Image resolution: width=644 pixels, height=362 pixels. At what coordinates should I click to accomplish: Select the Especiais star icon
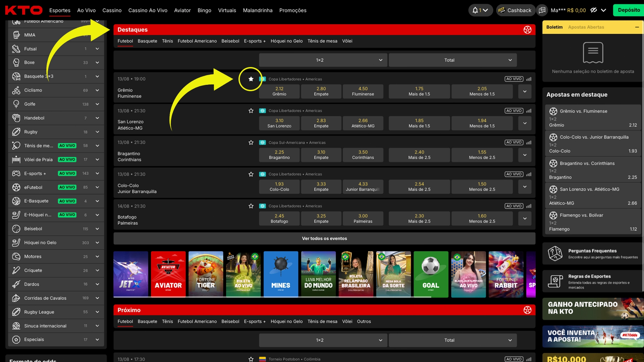tap(16, 340)
